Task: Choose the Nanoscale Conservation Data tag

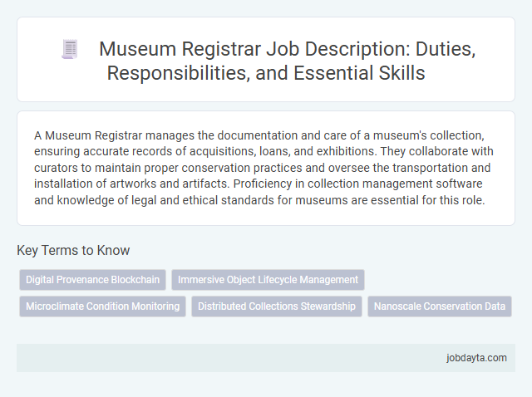Action: click(440, 306)
